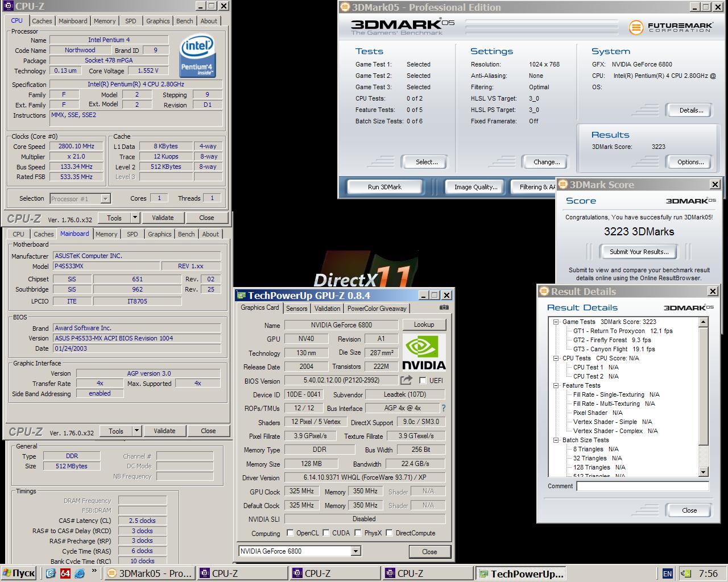728x582 pixels.
Task: Launch the red 64 quick launch icon
Action: [65, 573]
